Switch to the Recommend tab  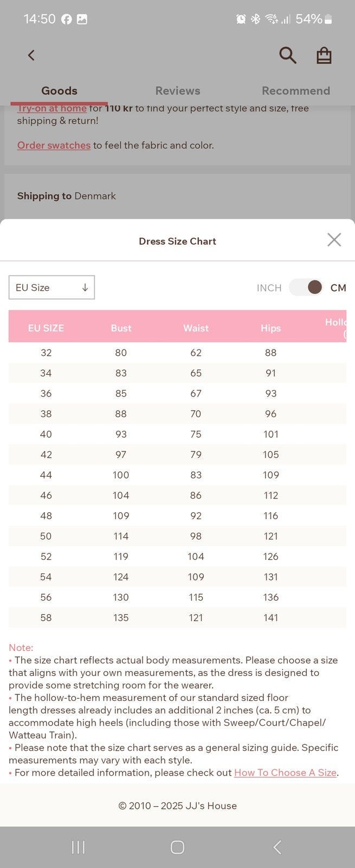[x=296, y=91]
